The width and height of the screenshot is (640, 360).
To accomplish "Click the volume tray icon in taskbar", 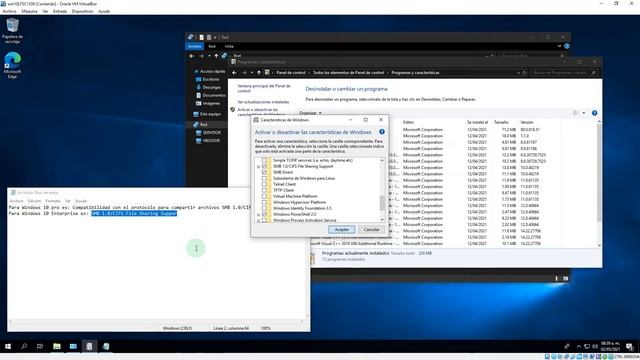I will [595, 346].
